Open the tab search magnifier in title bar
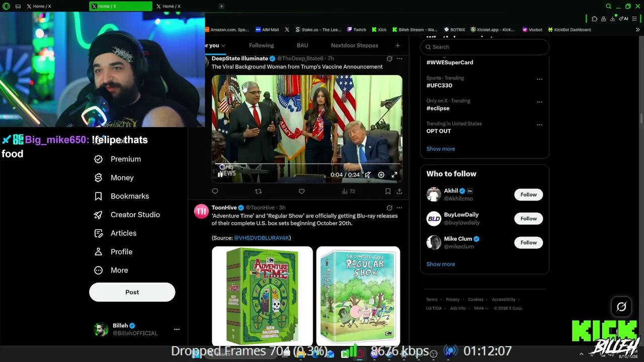Image resolution: width=644 pixels, height=362 pixels. [608, 6]
